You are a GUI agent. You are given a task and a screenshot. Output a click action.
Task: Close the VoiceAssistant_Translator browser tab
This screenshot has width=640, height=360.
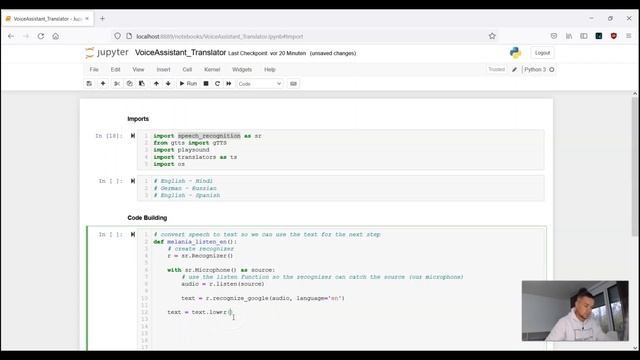pyautogui.click(x=87, y=19)
